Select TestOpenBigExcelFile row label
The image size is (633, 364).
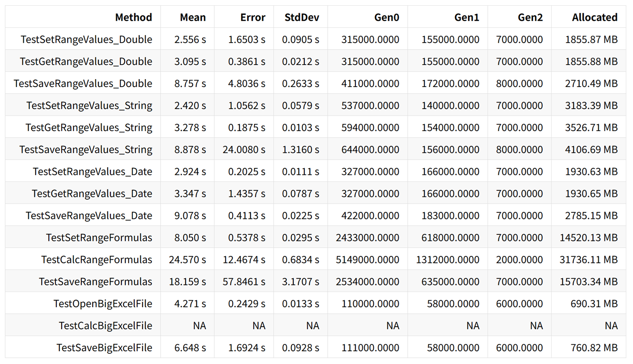point(103,303)
